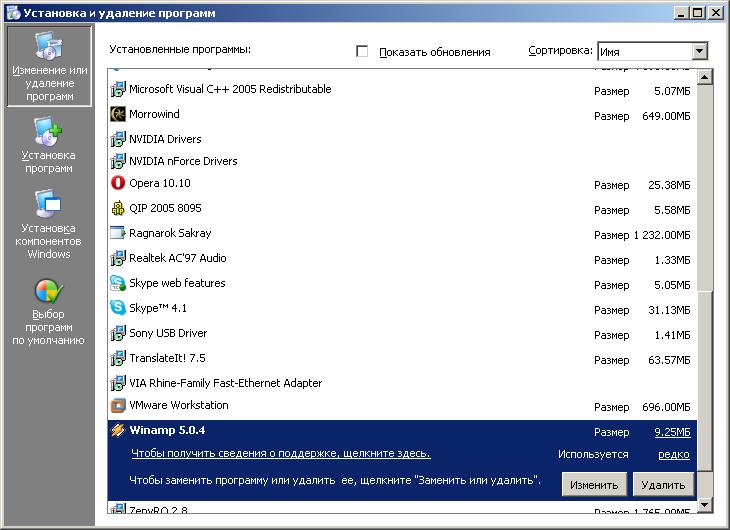The height and width of the screenshot is (530, 730).
Task: Select the VMware Workstation text
Action: click(179, 405)
